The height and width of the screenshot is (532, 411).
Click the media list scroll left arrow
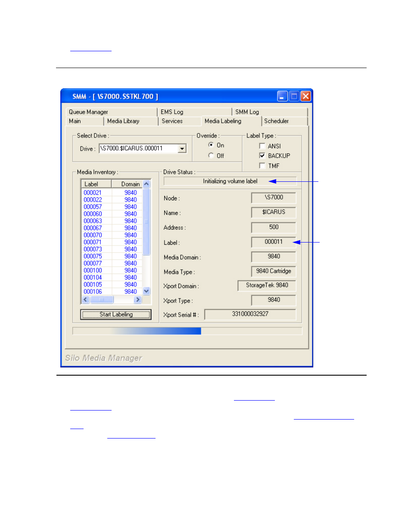(x=85, y=299)
